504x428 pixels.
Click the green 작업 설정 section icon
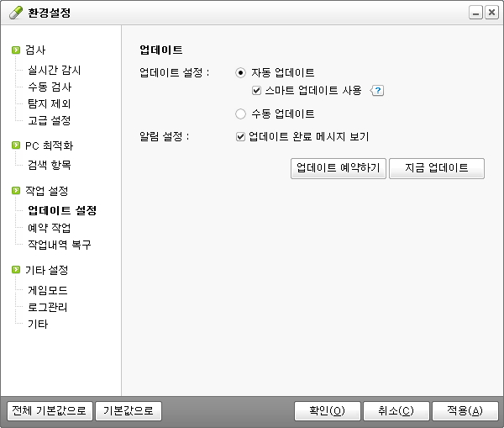(15, 191)
